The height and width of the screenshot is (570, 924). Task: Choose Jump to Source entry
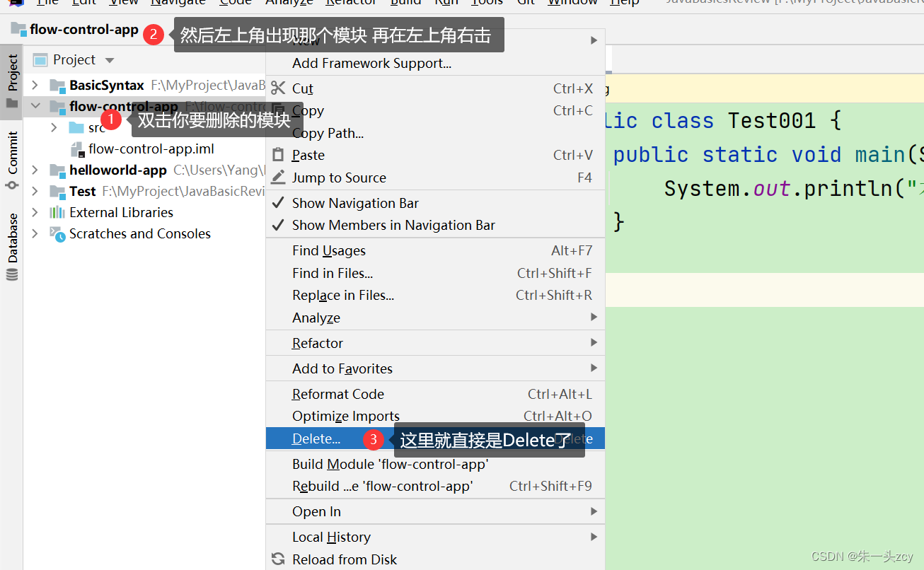click(x=435, y=178)
